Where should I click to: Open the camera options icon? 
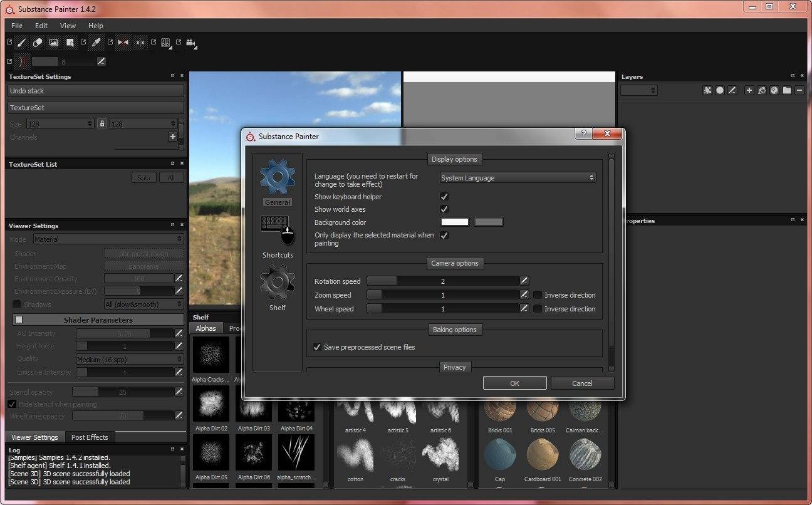[190, 43]
